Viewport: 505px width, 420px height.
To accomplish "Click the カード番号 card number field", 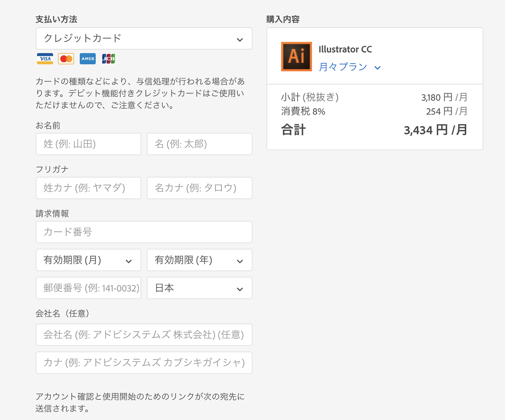I will click(144, 232).
